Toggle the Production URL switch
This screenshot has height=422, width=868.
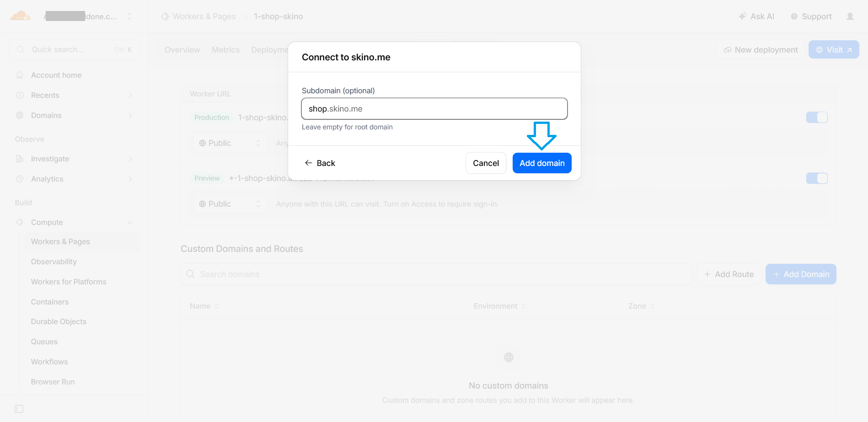817,118
